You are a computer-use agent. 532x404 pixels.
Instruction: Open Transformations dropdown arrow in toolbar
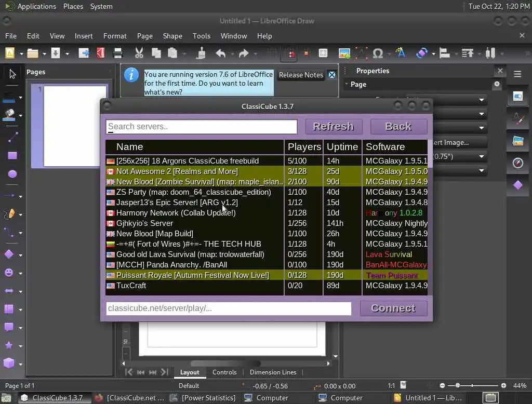434,54
